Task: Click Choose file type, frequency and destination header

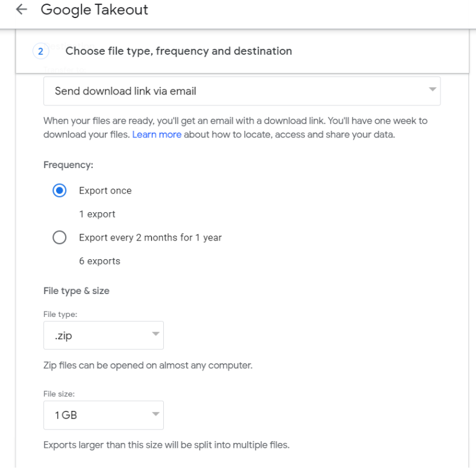Action: pyautogui.click(x=178, y=51)
